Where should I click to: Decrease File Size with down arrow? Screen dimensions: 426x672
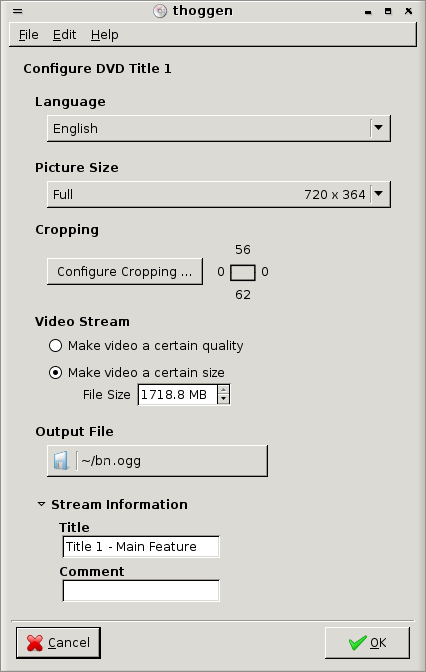(223, 399)
